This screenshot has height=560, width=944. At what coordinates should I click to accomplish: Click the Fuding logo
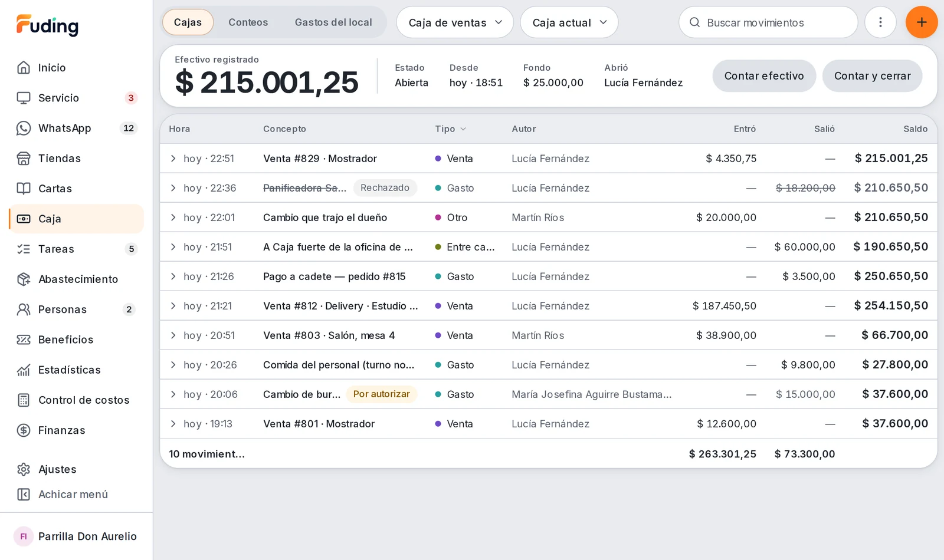(47, 25)
